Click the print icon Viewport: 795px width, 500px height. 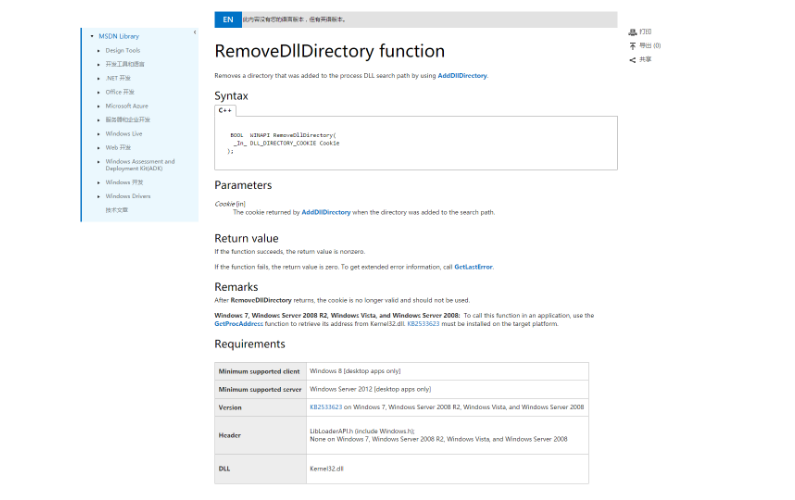[x=633, y=32]
